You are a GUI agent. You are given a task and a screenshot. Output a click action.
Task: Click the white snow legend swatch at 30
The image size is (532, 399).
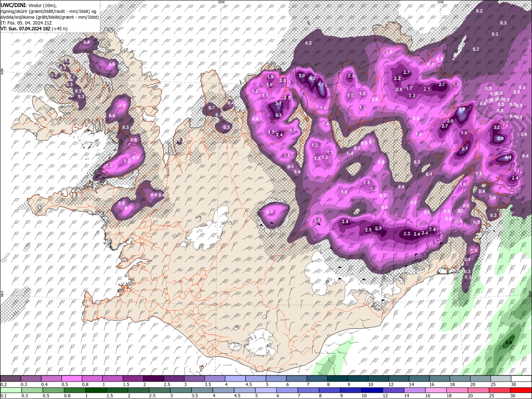tap(521, 379)
